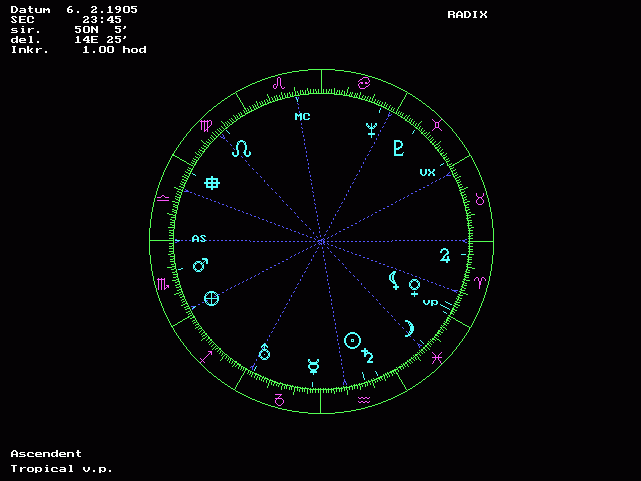
Task: Click the Cancer zodiac sign glyph
Action: 364,83
